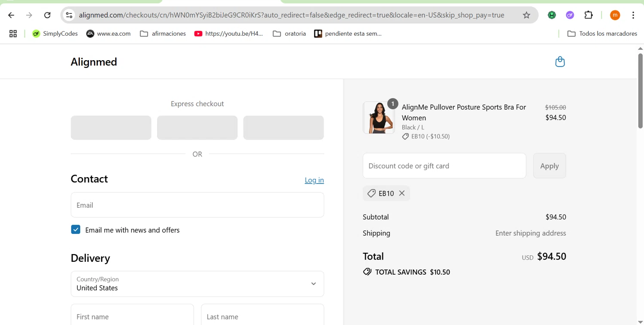Open the Extensions puzzle-piece menu
Screen dimensions: 644x325
(x=589, y=15)
